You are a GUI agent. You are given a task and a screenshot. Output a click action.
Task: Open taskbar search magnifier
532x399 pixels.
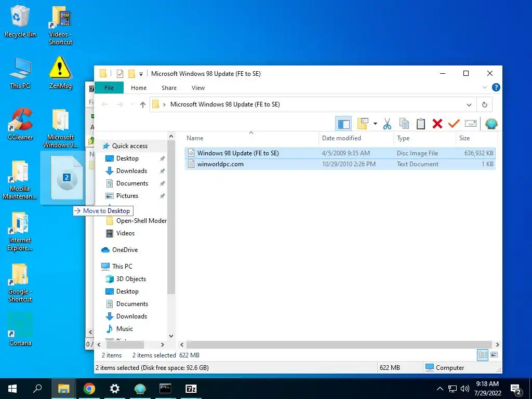pos(37,389)
